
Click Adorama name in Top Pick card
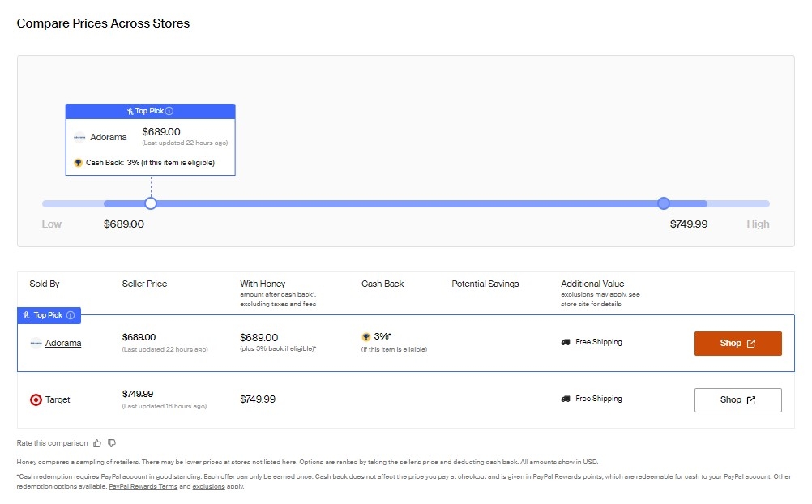point(109,137)
